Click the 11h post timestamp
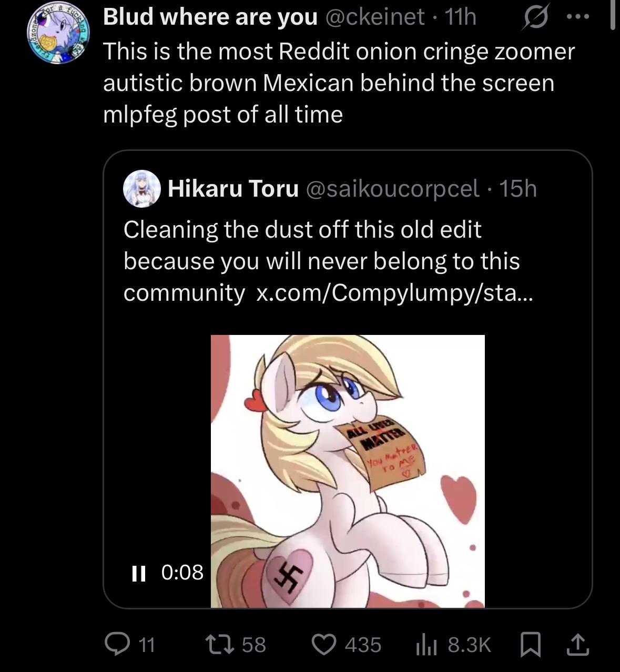Viewport: 620px width, 672px height. click(461, 17)
